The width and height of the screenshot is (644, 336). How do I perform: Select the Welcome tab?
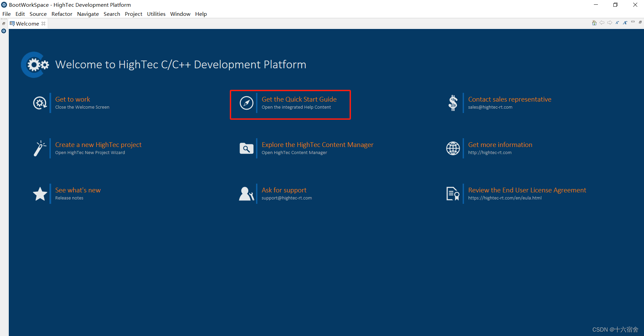click(27, 24)
